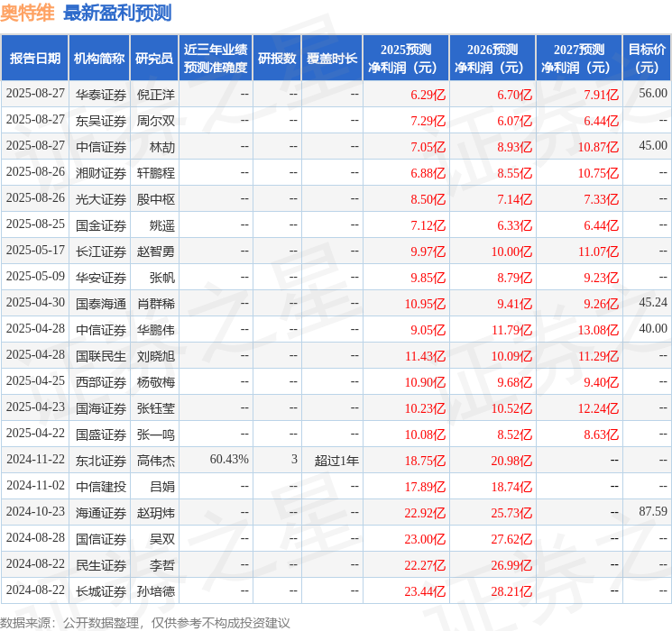Select the 报告日期 column header
The height and width of the screenshot is (631, 672).
click(34, 59)
